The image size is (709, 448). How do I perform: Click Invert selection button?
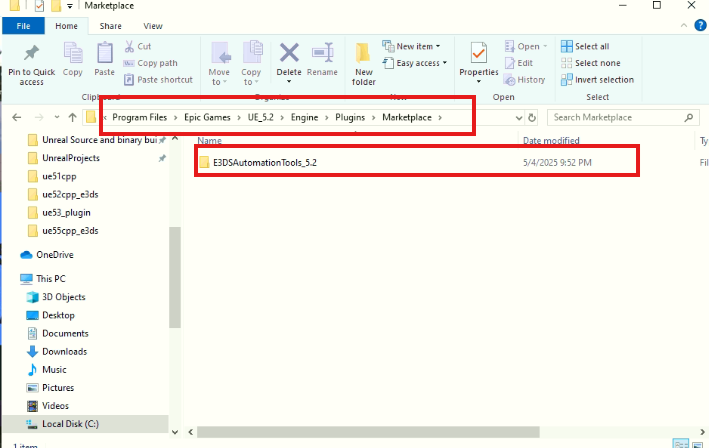[603, 80]
